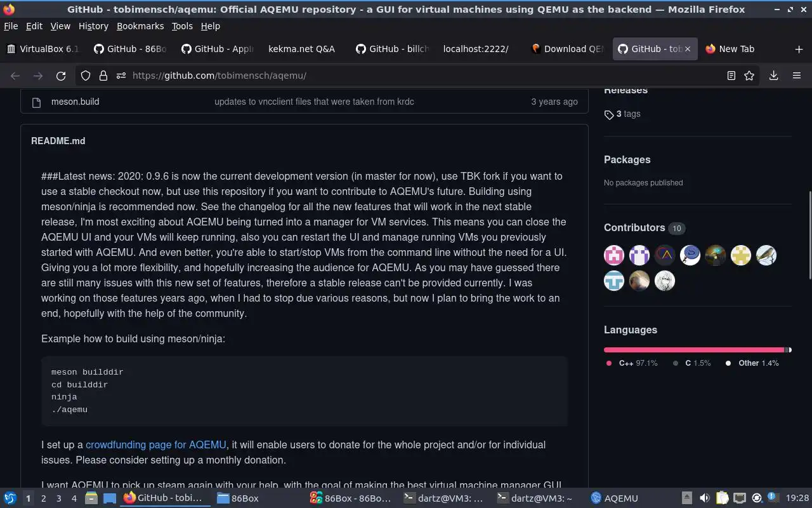The height and width of the screenshot is (508, 812).
Task: Switch to the localhost:2222 tab
Action: 481,49
